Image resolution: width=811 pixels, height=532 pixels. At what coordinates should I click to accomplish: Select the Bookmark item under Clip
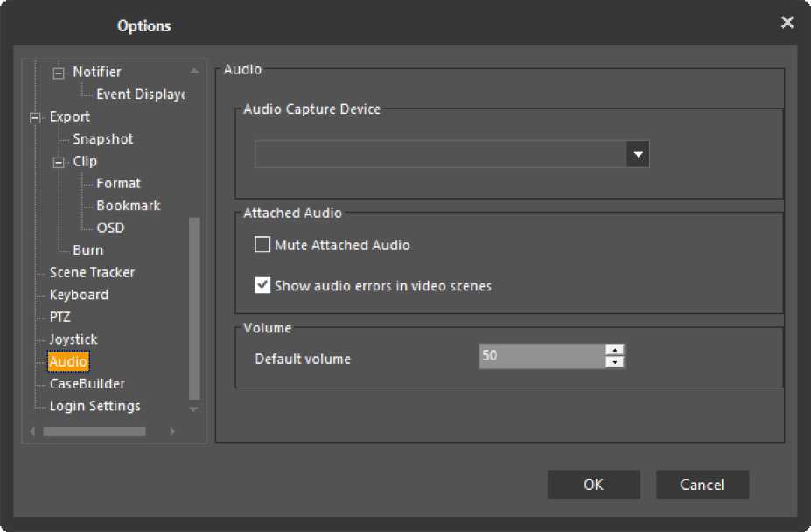[x=128, y=206]
